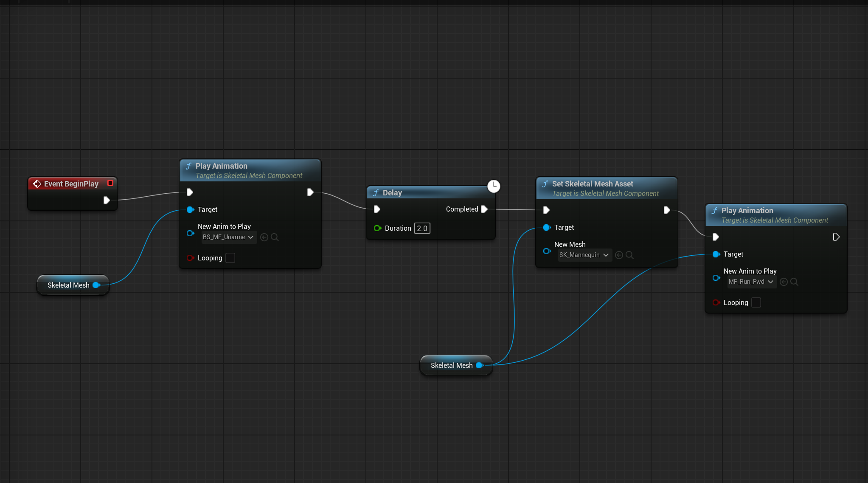This screenshot has width=868, height=483.
Task: Click the Delay node Completed output pin
Action: click(x=484, y=209)
